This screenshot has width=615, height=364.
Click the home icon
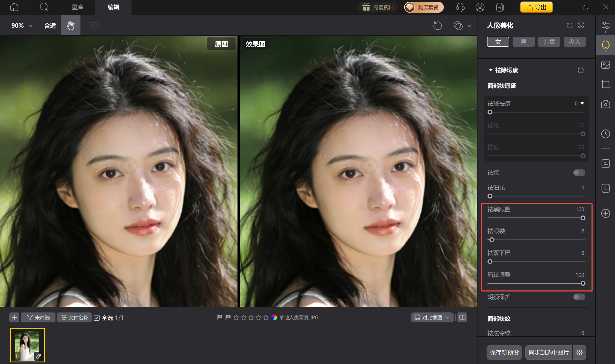click(x=14, y=7)
